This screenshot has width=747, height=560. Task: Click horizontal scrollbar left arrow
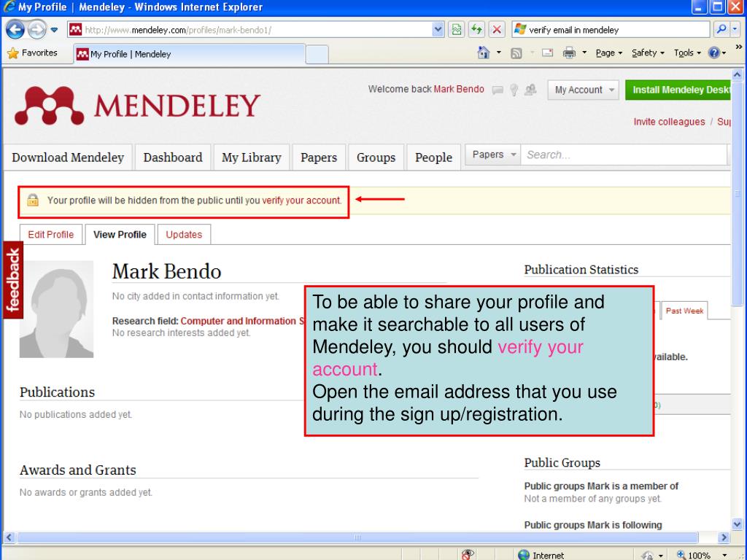[9, 537]
